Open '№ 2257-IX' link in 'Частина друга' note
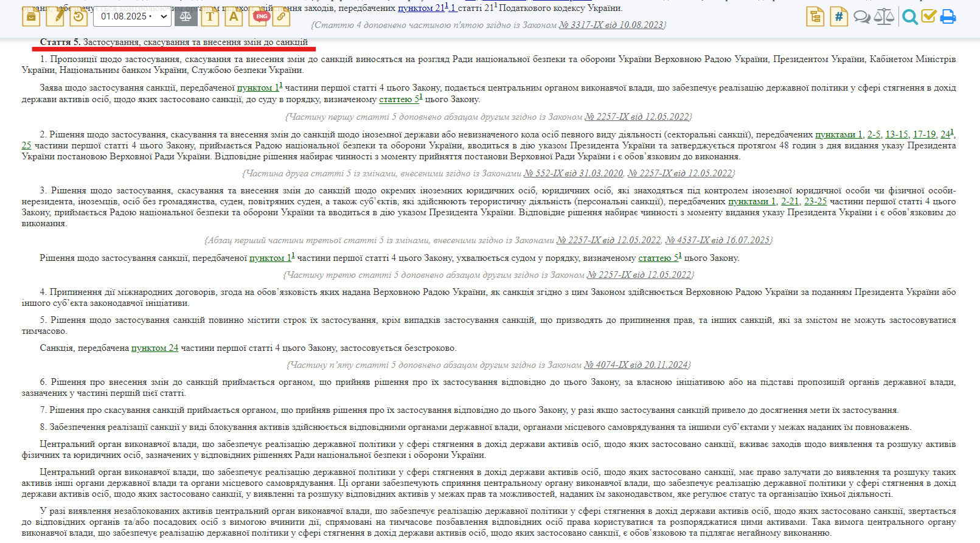This screenshot has width=980, height=543. tap(679, 173)
